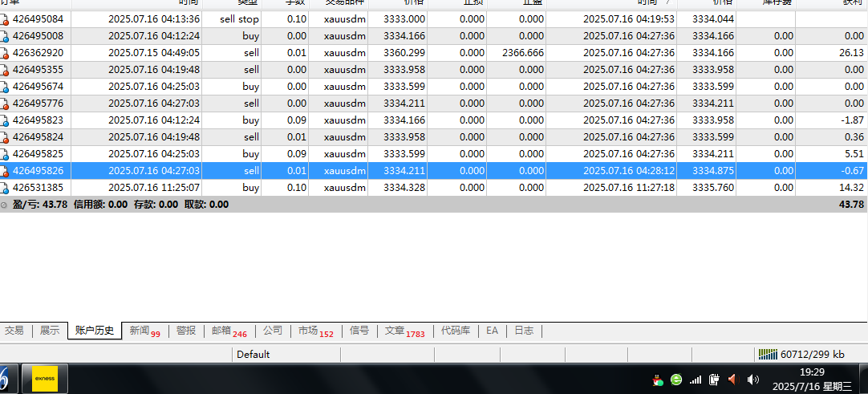The image size is (868, 394).
Task: Click the sell stop type cell
Action: pyautogui.click(x=239, y=19)
